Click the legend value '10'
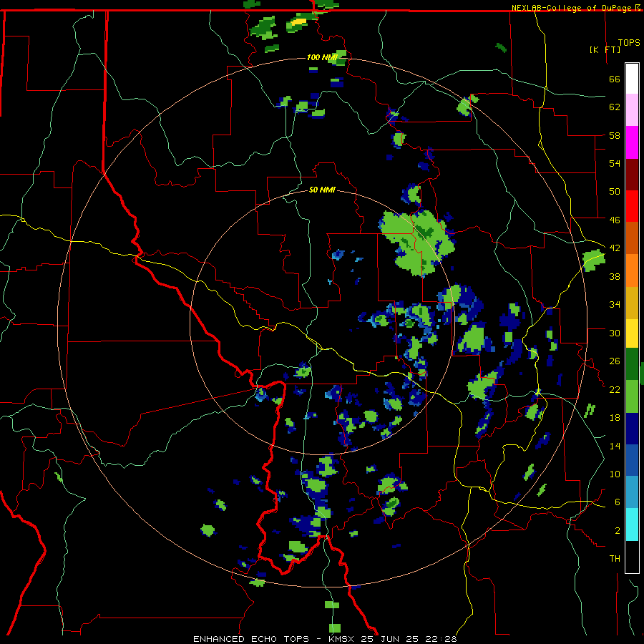The width and height of the screenshot is (644, 644). point(615,474)
